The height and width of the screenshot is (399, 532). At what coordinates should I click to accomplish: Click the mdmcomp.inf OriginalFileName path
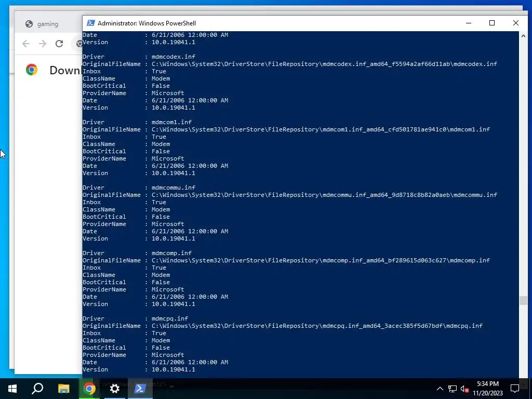click(x=321, y=260)
